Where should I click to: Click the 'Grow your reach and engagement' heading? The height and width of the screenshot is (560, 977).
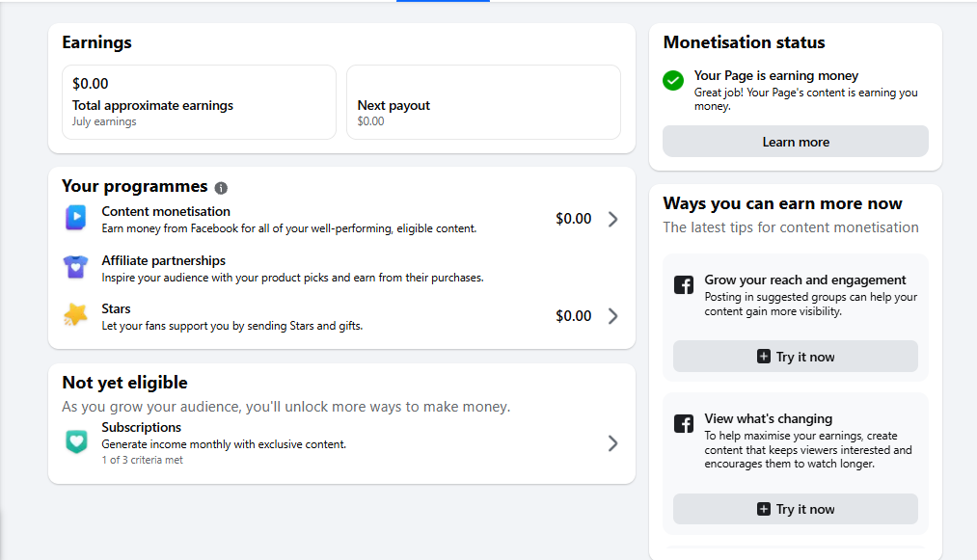click(x=805, y=280)
